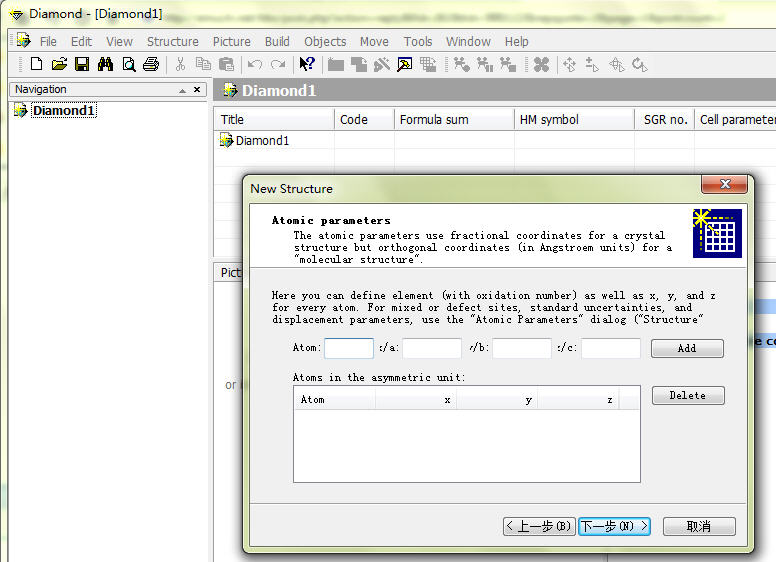The height and width of the screenshot is (562, 776).
Task: Click into the z/c coordinate field
Action: (x=611, y=348)
